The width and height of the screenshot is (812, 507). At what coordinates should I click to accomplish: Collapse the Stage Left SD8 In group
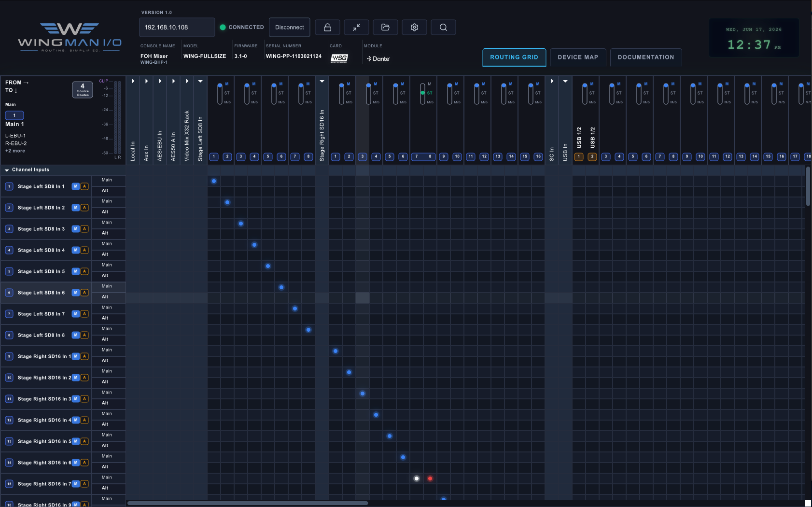click(200, 81)
